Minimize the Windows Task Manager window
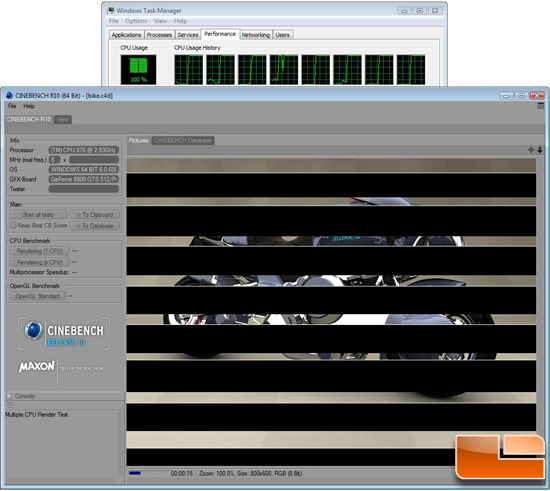Image resolution: width=550 pixels, height=491 pixels. [x=404, y=11]
